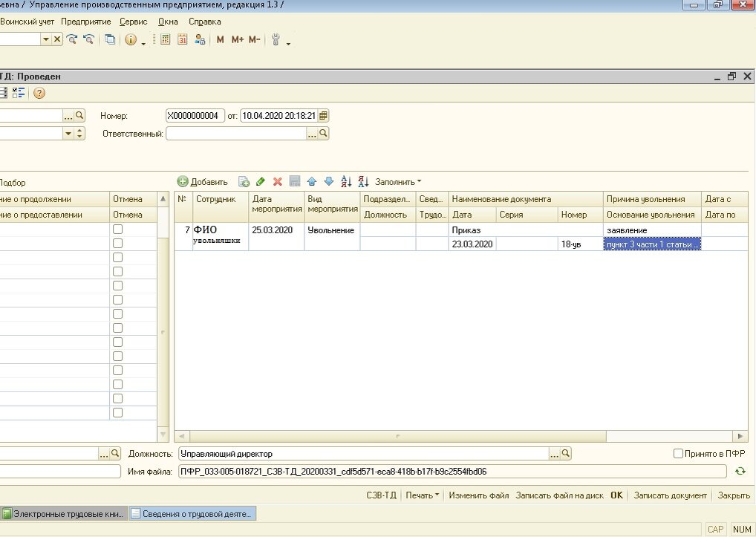Open date picker calendar next to document date
The image size is (756, 537).
click(324, 116)
